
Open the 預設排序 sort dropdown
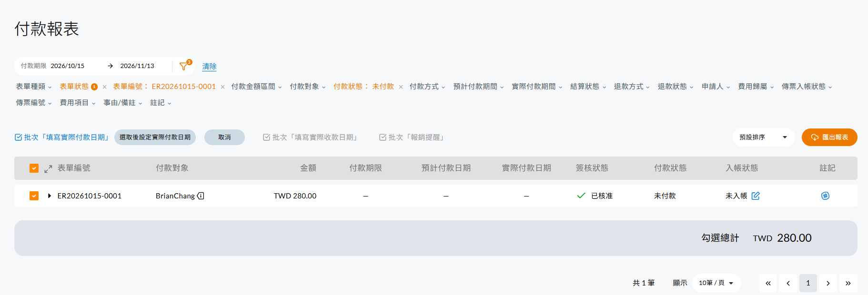pyautogui.click(x=764, y=137)
